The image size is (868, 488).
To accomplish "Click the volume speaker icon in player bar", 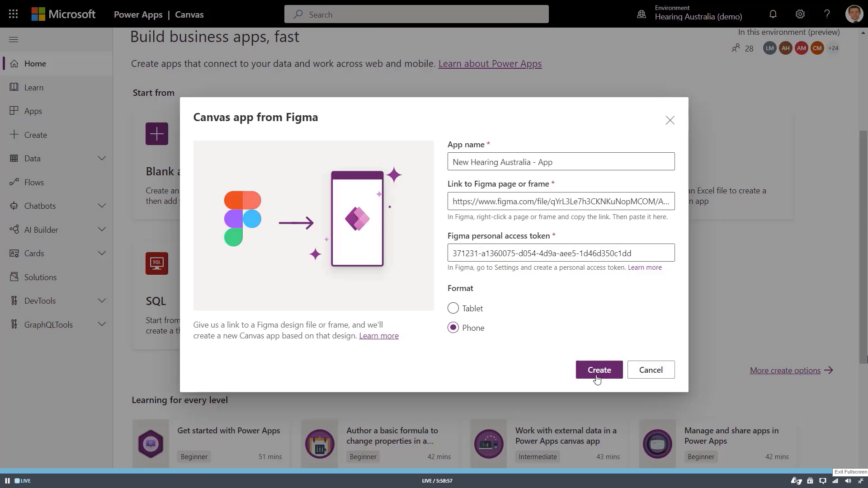I will point(848,481).
